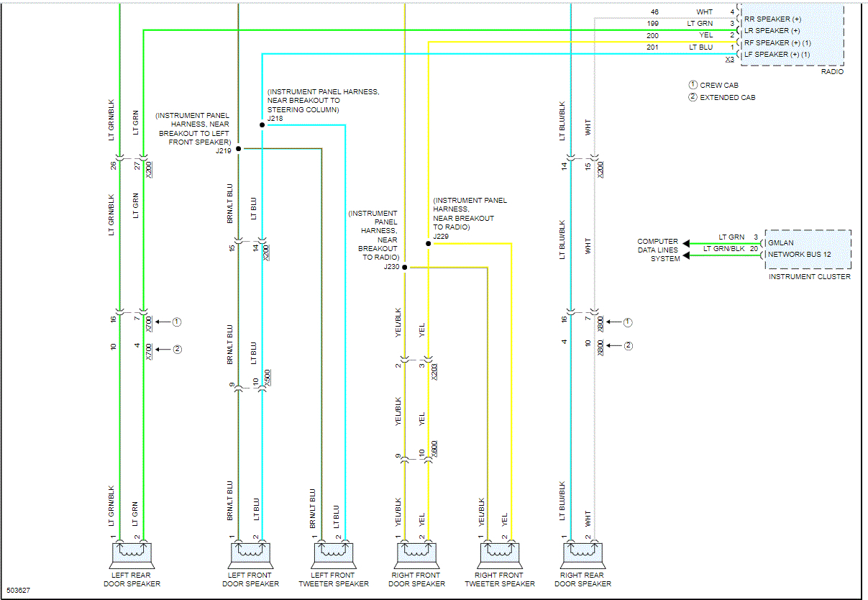This screenshot has height=600, width=868.
Task: Click the INSTRUMENT CLUSTER label
Action: click(809, 276)
